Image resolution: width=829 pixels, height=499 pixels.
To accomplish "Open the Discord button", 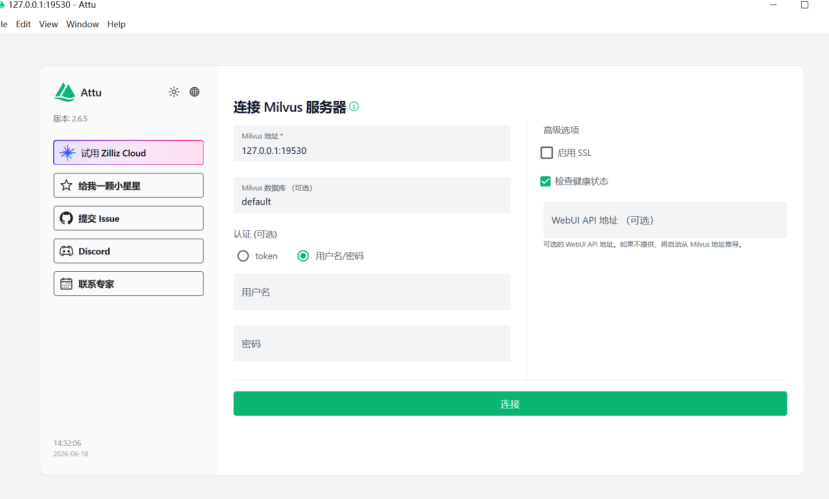I will pos(128,251).
